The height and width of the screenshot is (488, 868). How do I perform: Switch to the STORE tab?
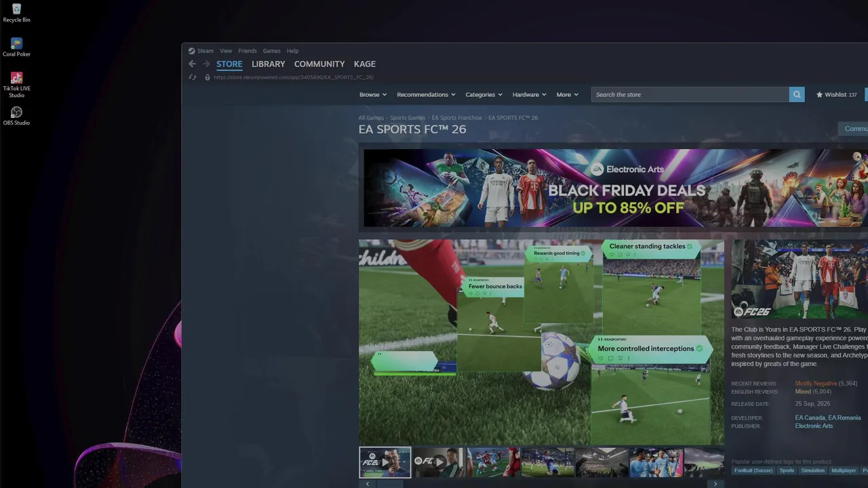click(229, 64)
